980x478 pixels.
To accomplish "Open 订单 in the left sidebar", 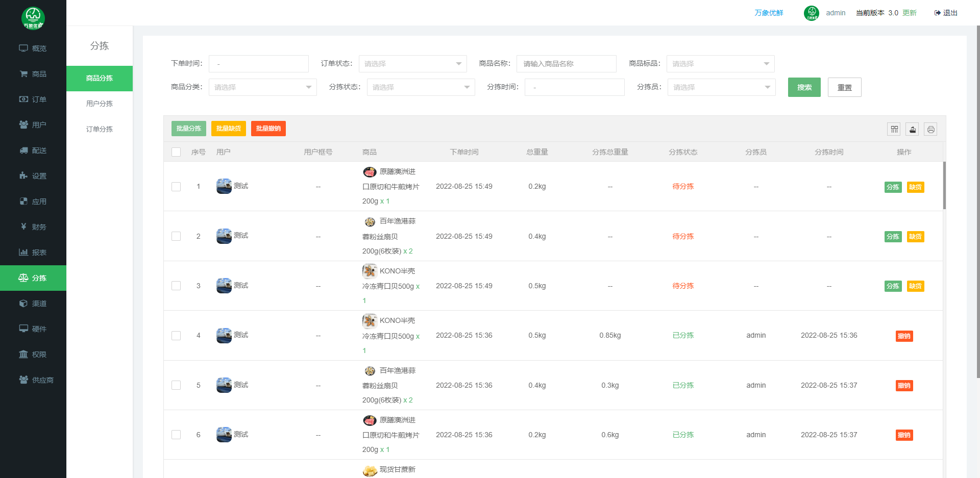I will (33, 99).
